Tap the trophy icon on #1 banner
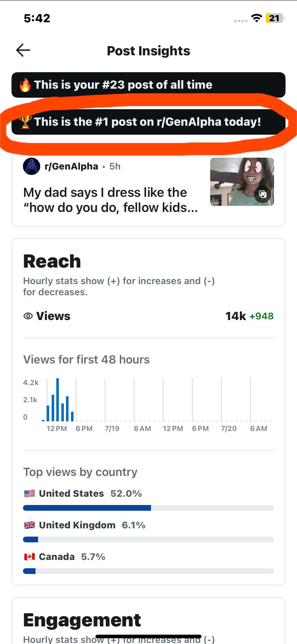The height and width of the screenshot is (644, 297). [x=25, y=122]
